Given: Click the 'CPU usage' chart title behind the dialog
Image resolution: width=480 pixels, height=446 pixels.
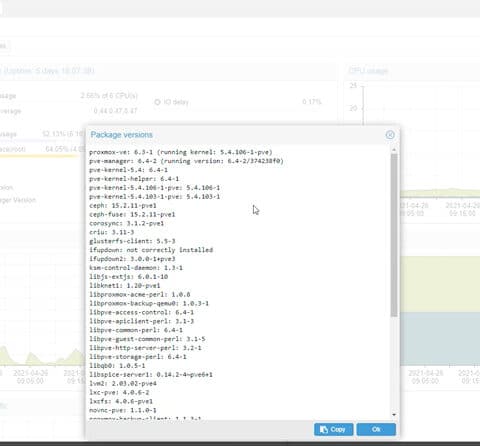Looking at the screenshot, I should coord(368,71).
